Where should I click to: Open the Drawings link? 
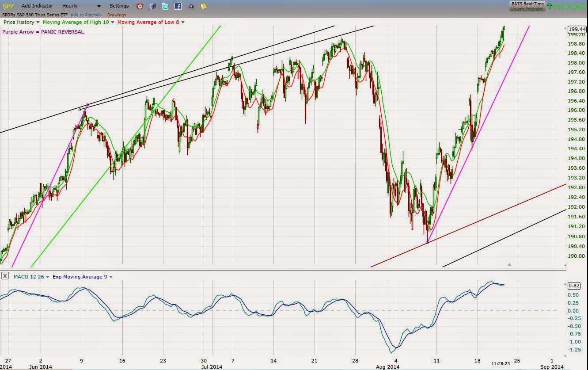[117, 15]
